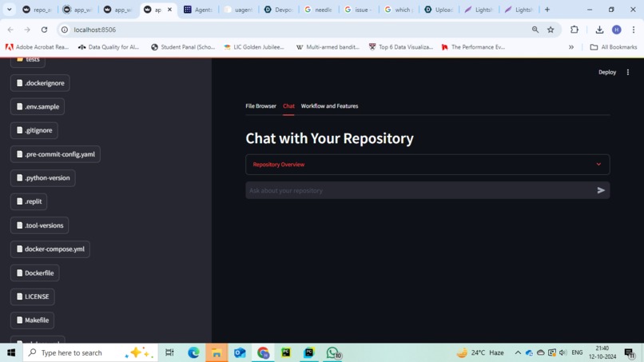
Task: Open Multi-armed bandit bookmark
Action: pyautogui.click(x=328, y=47)
